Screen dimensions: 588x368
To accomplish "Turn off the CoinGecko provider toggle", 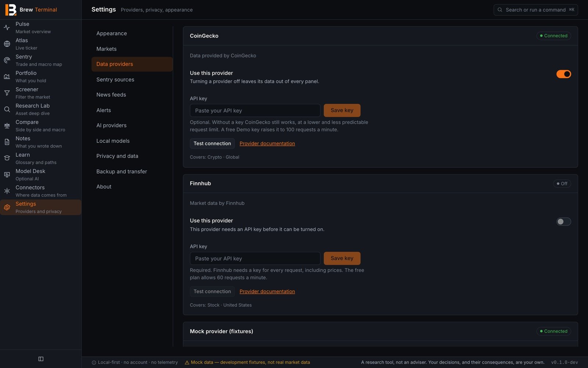I will click(x=563, y=74).
